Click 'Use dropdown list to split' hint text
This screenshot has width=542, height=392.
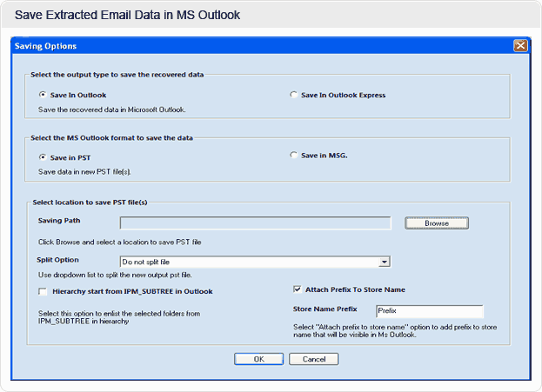(x=115, y=275)
